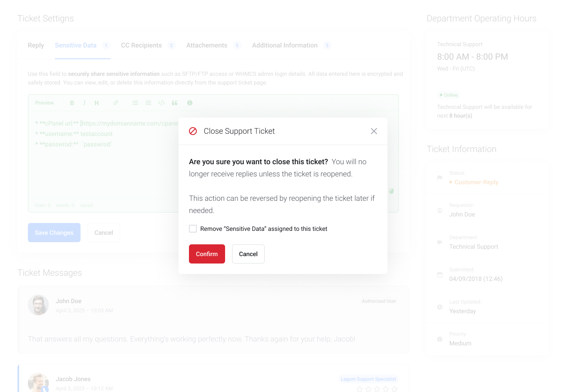Screen dimensions: 566x392
Task: Open the CC Recipients tab
Action: [141, 45]
